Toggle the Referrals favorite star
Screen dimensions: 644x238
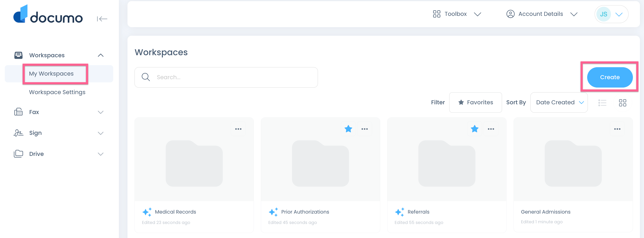(x=474, y=129)
